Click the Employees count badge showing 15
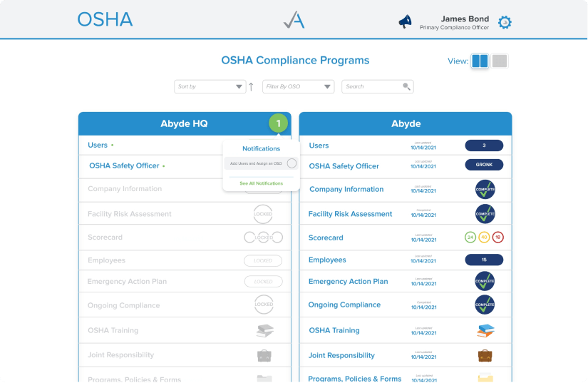588x383 pixels. click(x=484, y=260)
